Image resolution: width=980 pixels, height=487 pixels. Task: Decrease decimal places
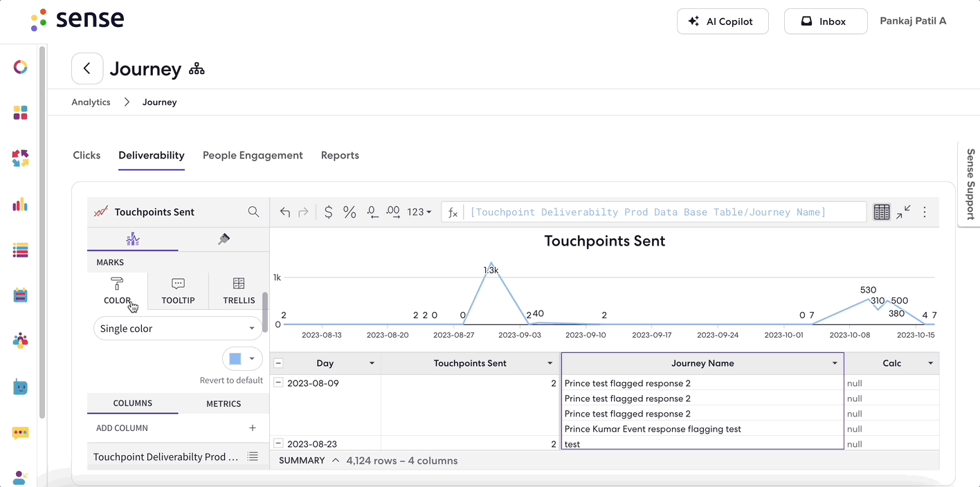tap(372, 212)
